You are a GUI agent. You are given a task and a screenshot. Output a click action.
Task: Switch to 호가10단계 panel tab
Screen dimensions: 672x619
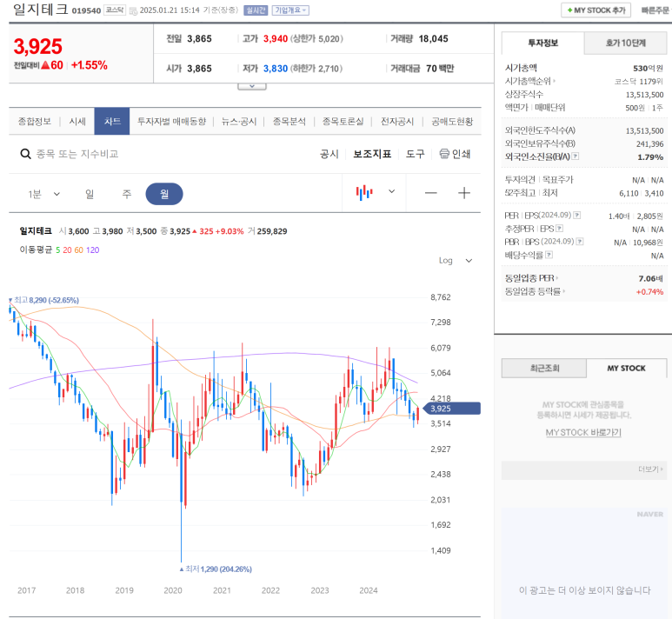pyautogui.click(x=625, y=43)
